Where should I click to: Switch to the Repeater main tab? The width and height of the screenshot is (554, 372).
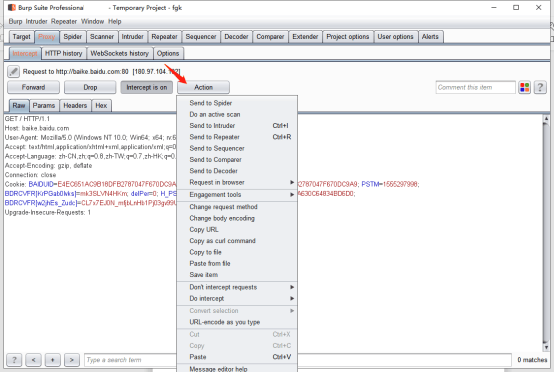[164, 37]
